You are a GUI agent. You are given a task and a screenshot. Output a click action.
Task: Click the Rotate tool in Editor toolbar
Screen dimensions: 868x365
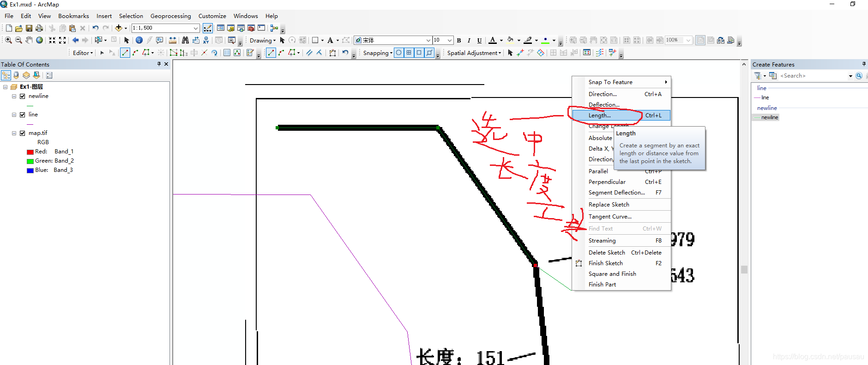tap(214, 53)
